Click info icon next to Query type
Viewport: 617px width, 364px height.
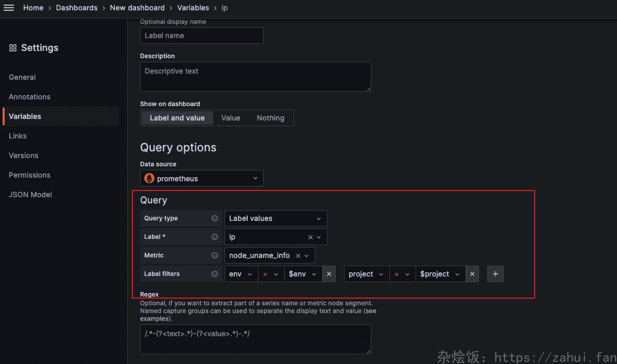pyautogui.click(x=215, y=218)
